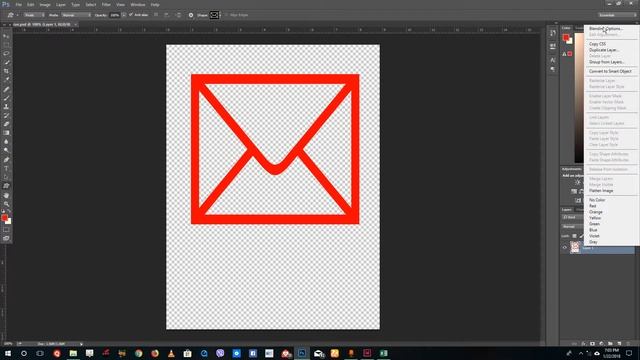Image resolution: width=640 pixels, height=360 pixels.
Task: Open the Photoshop taskbar icon
Action: click(x=302, y=353)
